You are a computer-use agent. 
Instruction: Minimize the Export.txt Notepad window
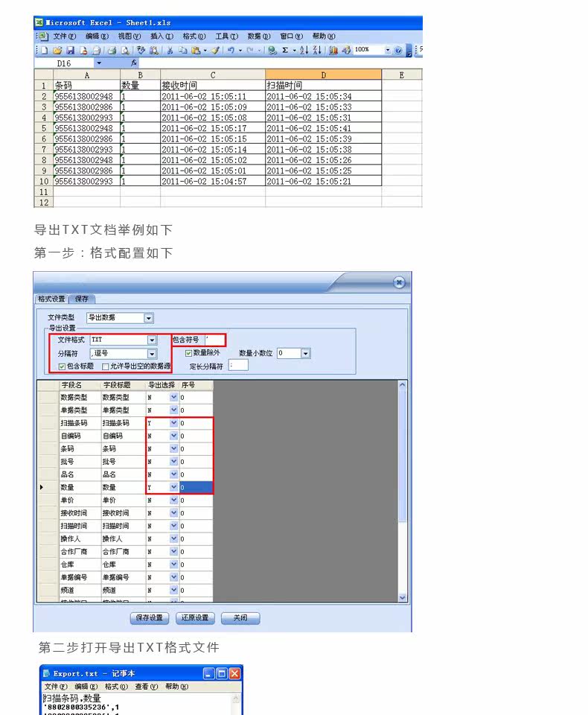pyautogui.click(x=208, y=673)
